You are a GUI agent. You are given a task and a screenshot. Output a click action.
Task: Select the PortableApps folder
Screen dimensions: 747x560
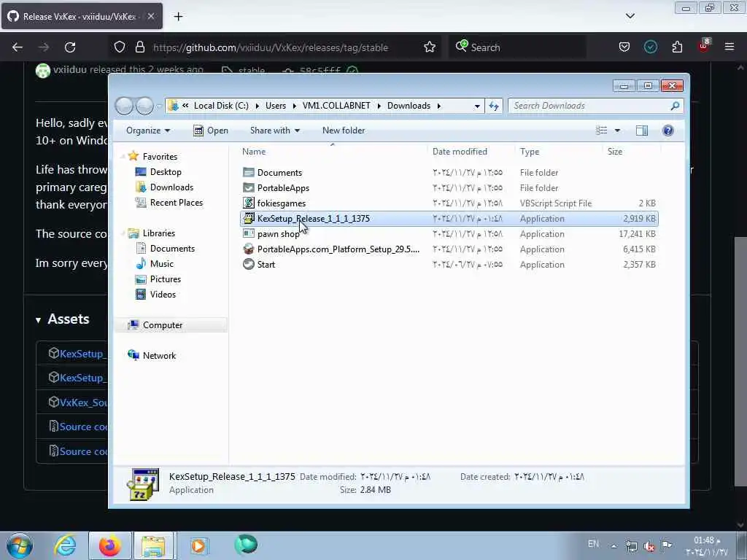click(x=449, y=187)
